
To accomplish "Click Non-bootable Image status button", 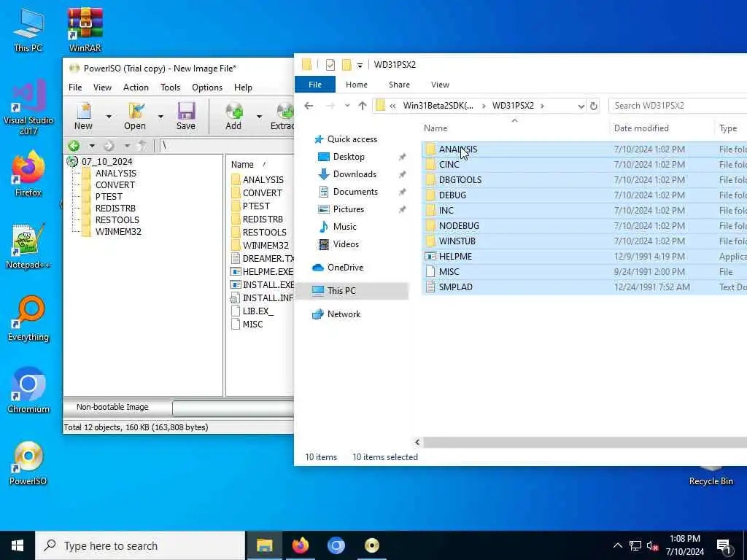I will click(x=112, y=407).
